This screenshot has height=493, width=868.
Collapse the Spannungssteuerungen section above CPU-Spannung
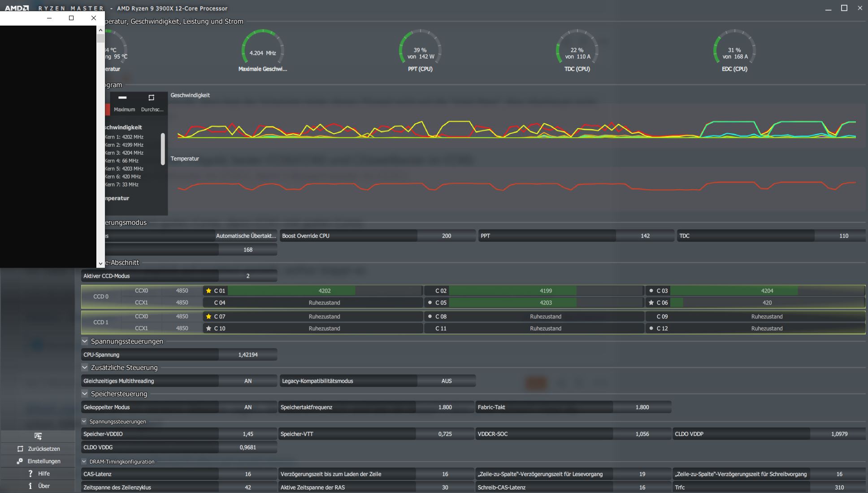[x=85, y=341]
